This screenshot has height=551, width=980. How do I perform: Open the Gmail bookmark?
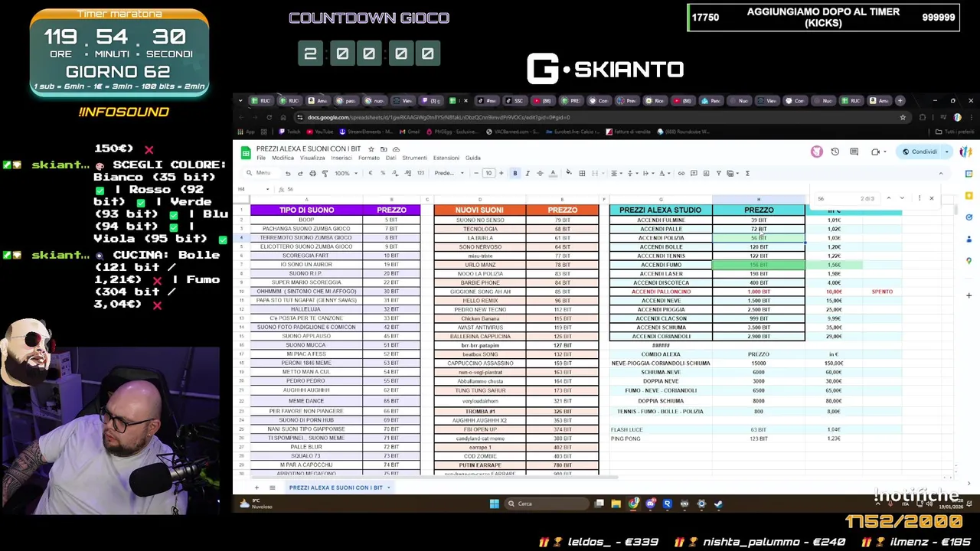tap(409, 132)
